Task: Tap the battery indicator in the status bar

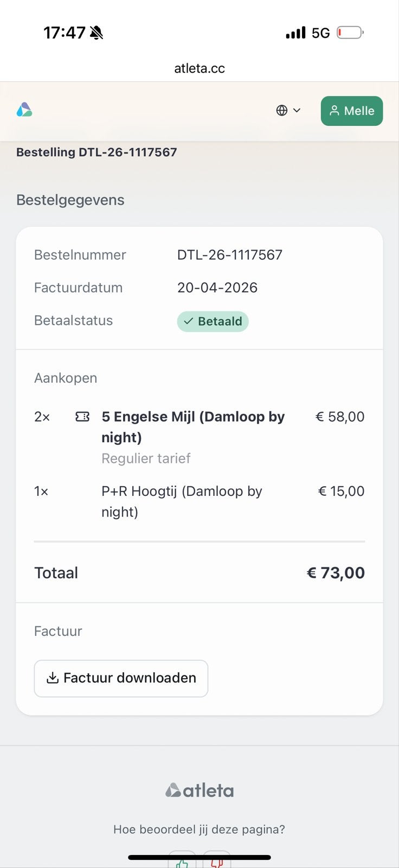Action: point(350,33)
